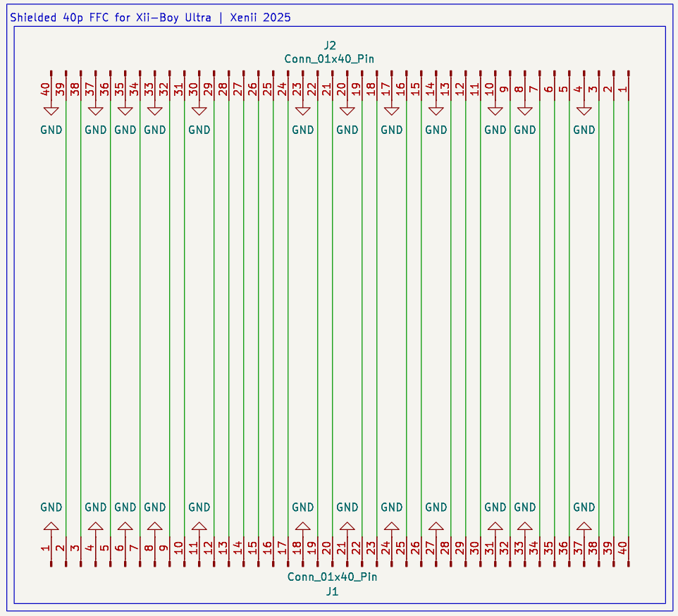The width and height of the screenshot is (678, 616).
Task: Select the J1 reference designator label
Action: point(332,591)
